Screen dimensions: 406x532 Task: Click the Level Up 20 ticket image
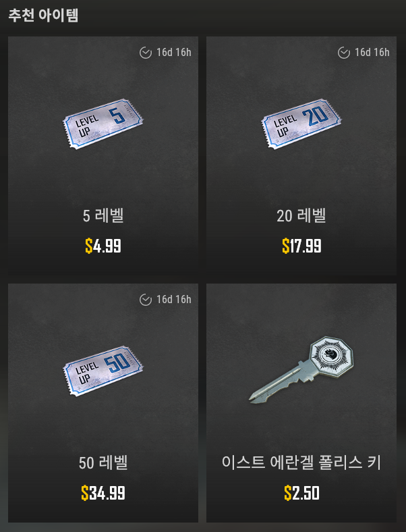point(301,124)
